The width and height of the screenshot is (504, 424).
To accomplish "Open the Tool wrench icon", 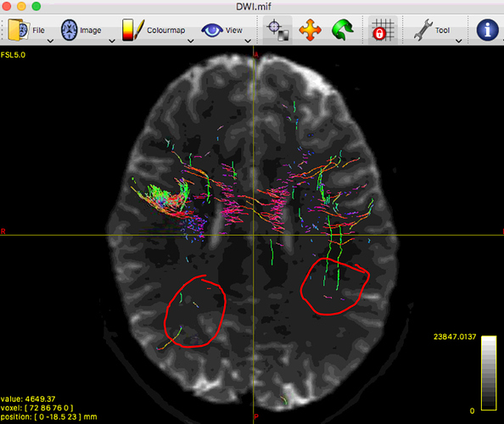I will (x=423, y=30).
